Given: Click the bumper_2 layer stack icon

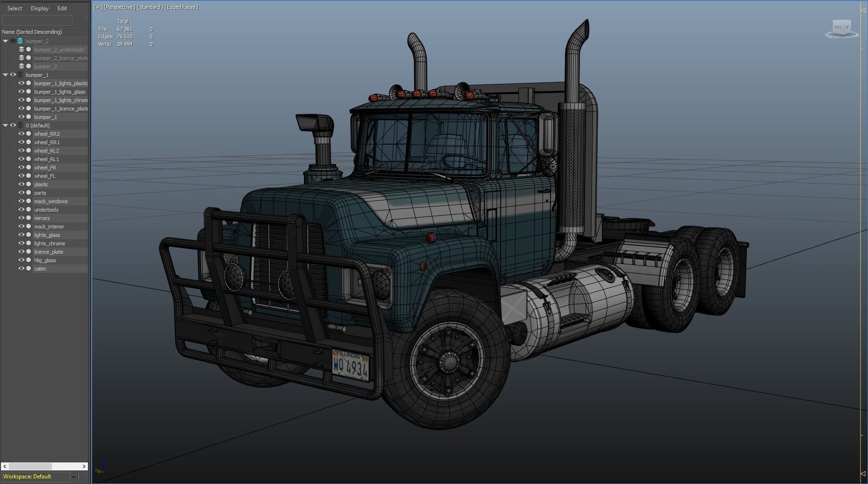Looking at the screenshot, I should coord(20,41).
